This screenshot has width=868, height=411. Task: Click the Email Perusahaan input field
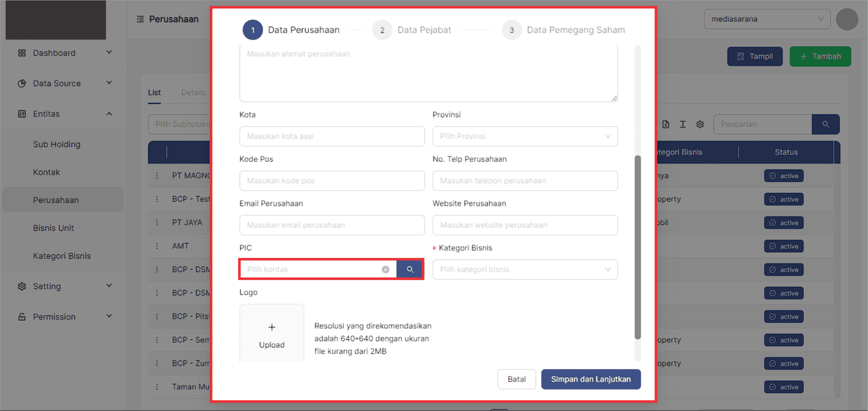[x=332, y=225]
